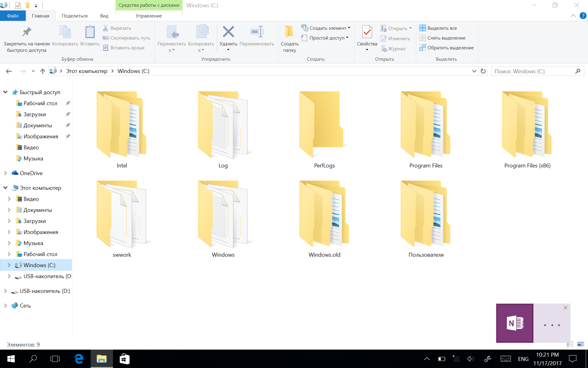Switch to large icons view in status bar

[x=581, y=344]
